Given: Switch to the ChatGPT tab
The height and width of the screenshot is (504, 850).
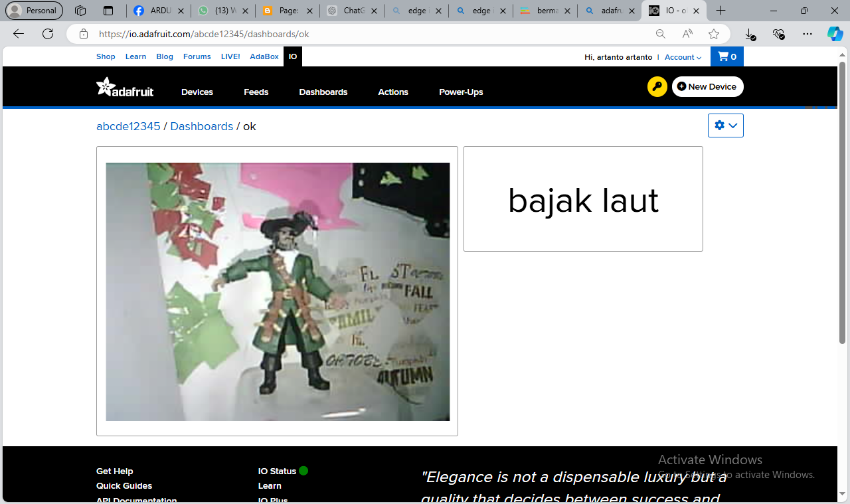Looking at the screenshot, I should click(x=352, y=11).
